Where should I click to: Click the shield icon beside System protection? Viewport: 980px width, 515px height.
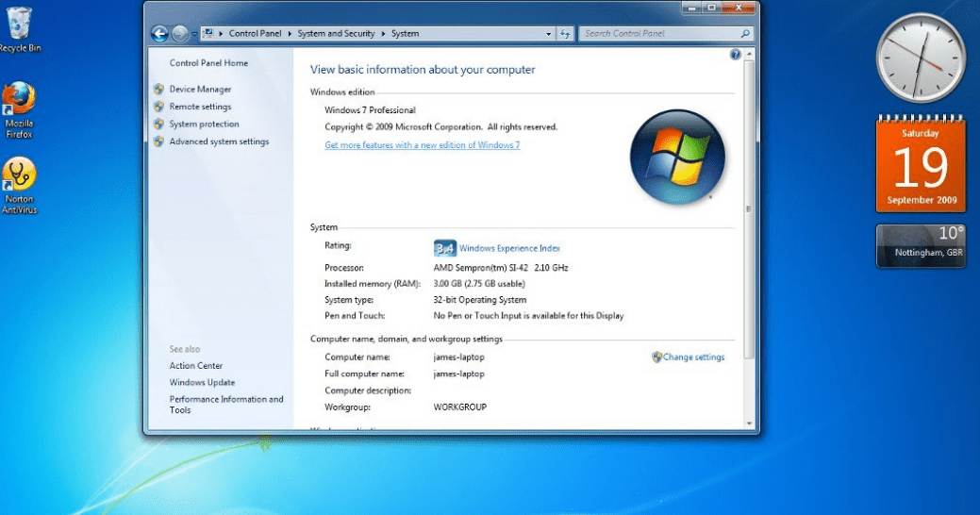coord(158,124)
